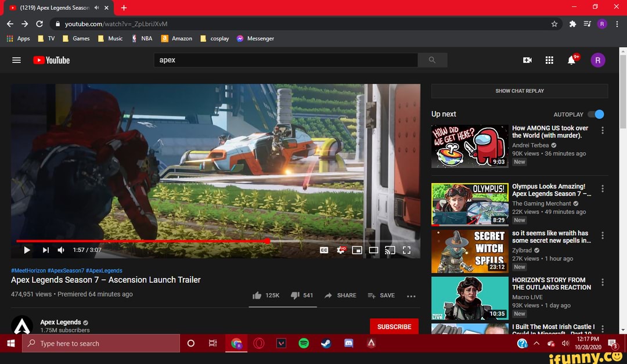This screenshot has height=364, width=627.
Task: Open options menu for Horizon's Story reaction video
Action: (602, 282)
